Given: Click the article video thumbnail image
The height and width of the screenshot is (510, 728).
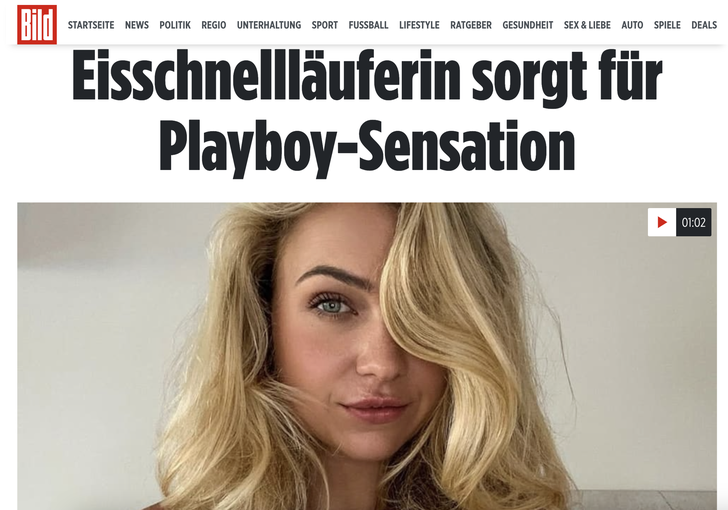Looking at the screenshot, I should click(x=367, y=356).
